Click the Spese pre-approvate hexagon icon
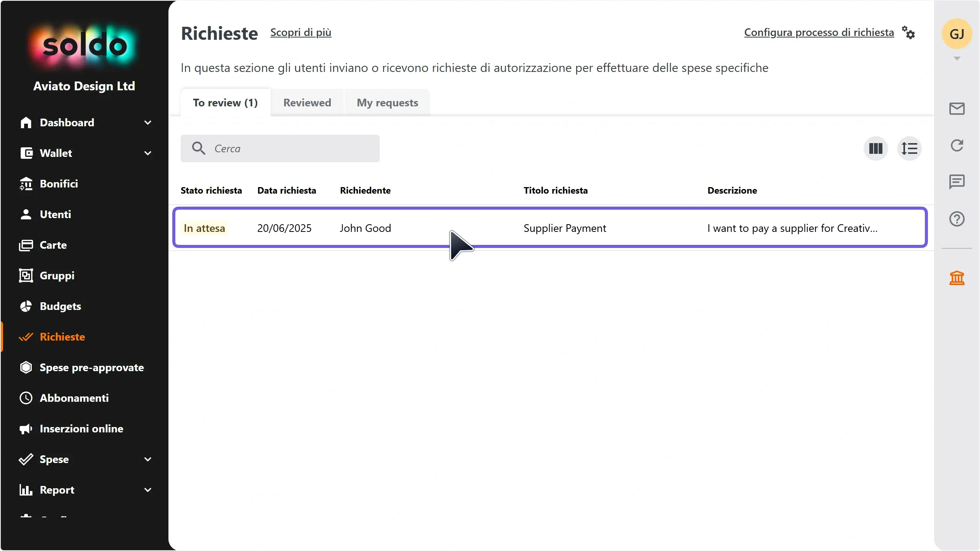Image resolution: width=980 pixels, height=551 pixels. pos(26,367)
